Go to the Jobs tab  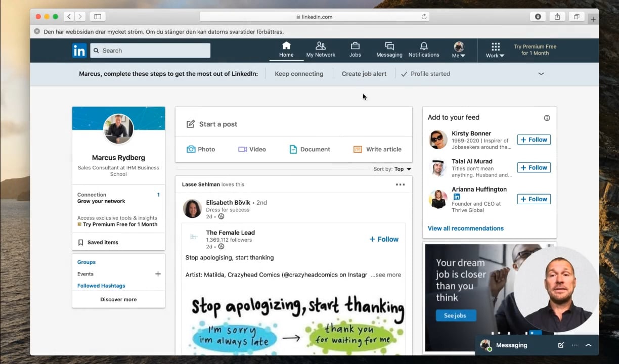pos(355,50)
